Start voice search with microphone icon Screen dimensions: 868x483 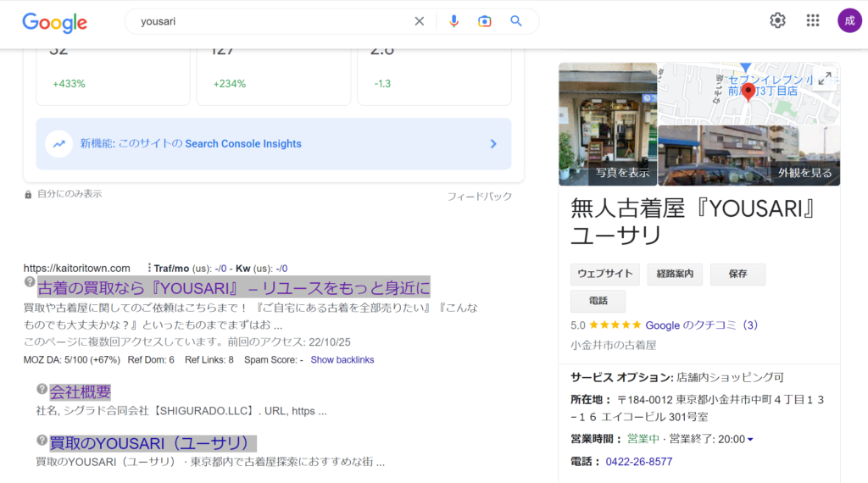point(453,21)
